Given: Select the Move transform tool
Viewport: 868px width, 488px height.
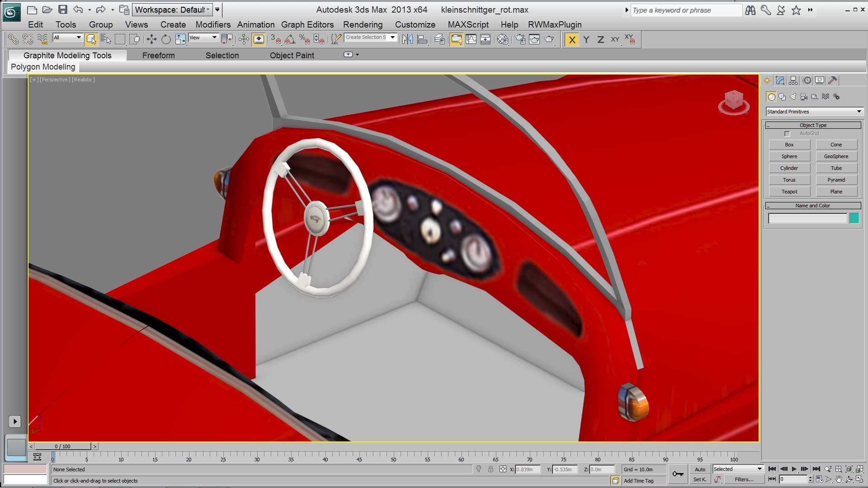Looking at the screenshot, I should (x=151, y=40).
